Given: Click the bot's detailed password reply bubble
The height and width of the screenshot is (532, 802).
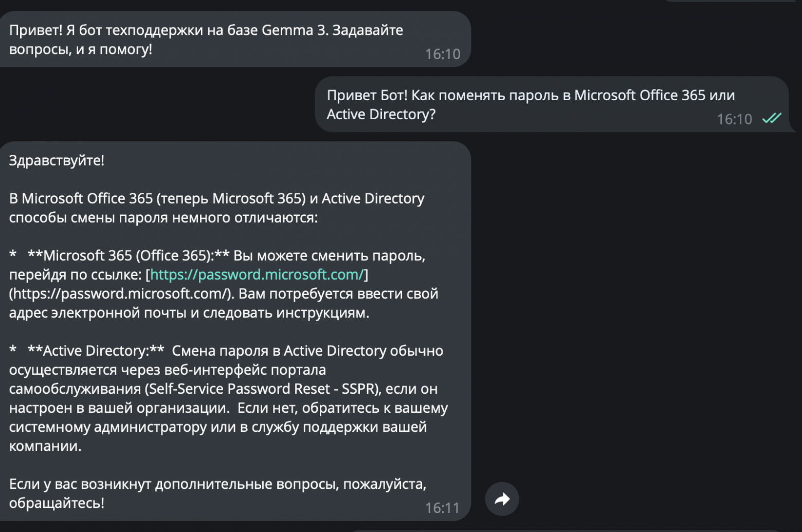Looking at the screenshot, I should 231,329.
